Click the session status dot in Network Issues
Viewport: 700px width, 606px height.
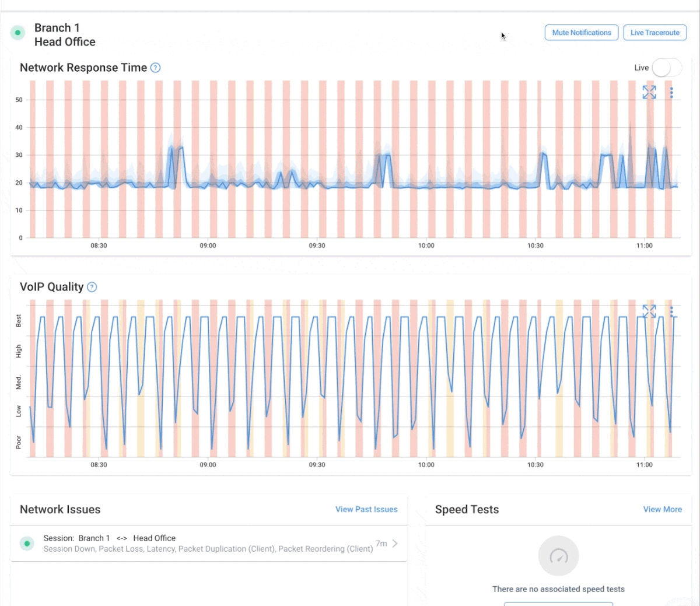[x=27, y=543]
